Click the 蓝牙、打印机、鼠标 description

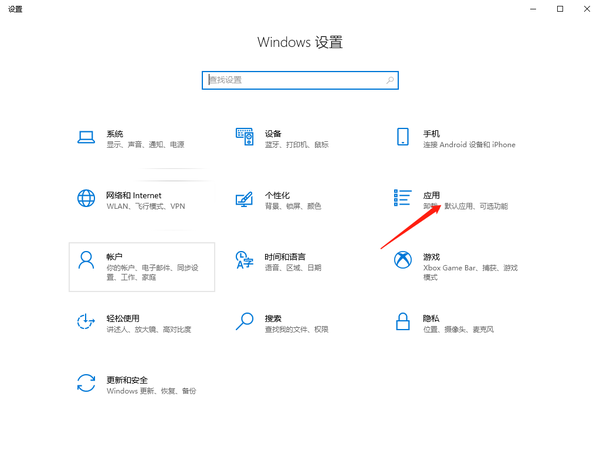pyautogui.click(x=297, y=145)
